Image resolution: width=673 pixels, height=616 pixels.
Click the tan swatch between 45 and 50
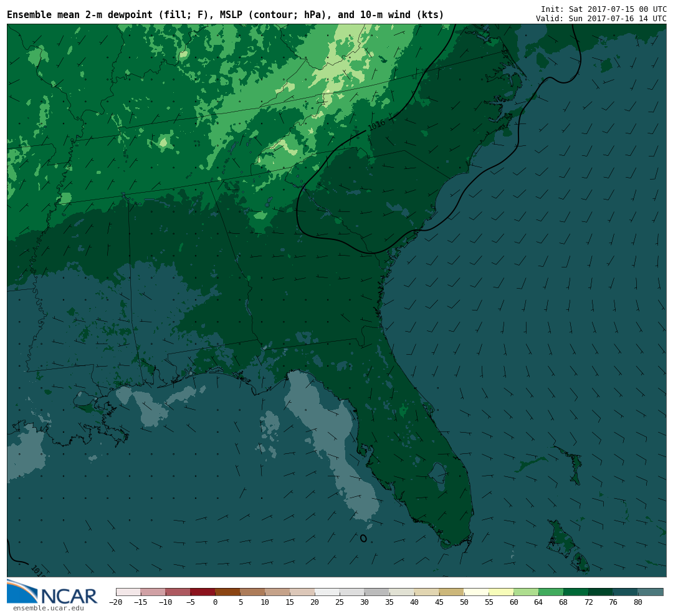[x=452, y=592]
